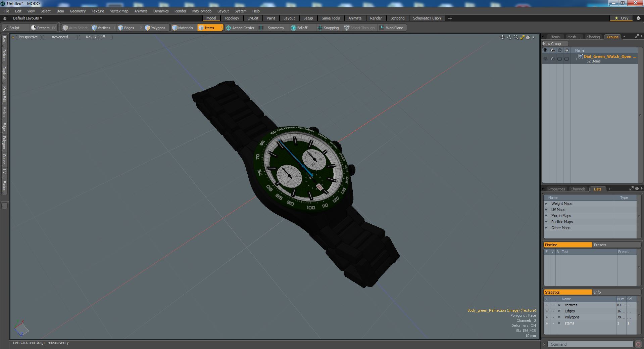
Task: Add a new layout tab with plus
Action: (450, 18)
